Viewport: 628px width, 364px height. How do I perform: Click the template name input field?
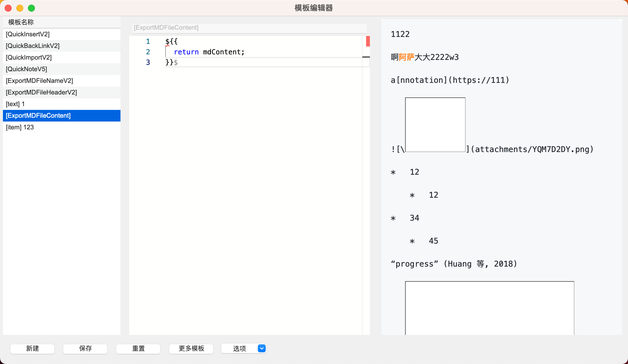click(x=249, y=28)
